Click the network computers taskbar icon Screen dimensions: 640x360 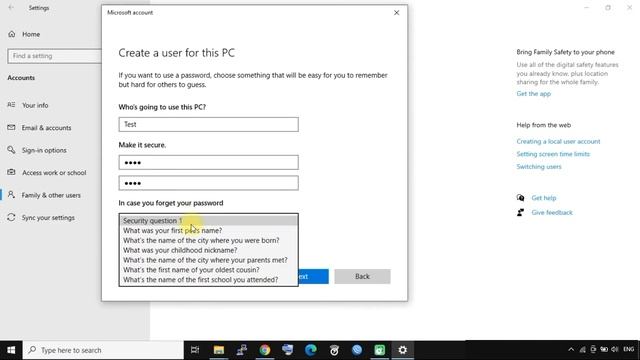pyautogui.click(x=242, y=350)
